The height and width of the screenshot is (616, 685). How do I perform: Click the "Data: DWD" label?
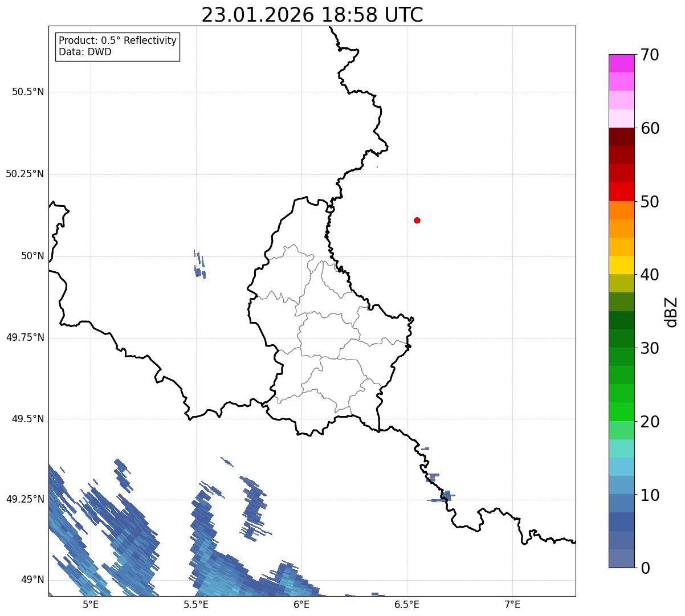tap(85, 52)
